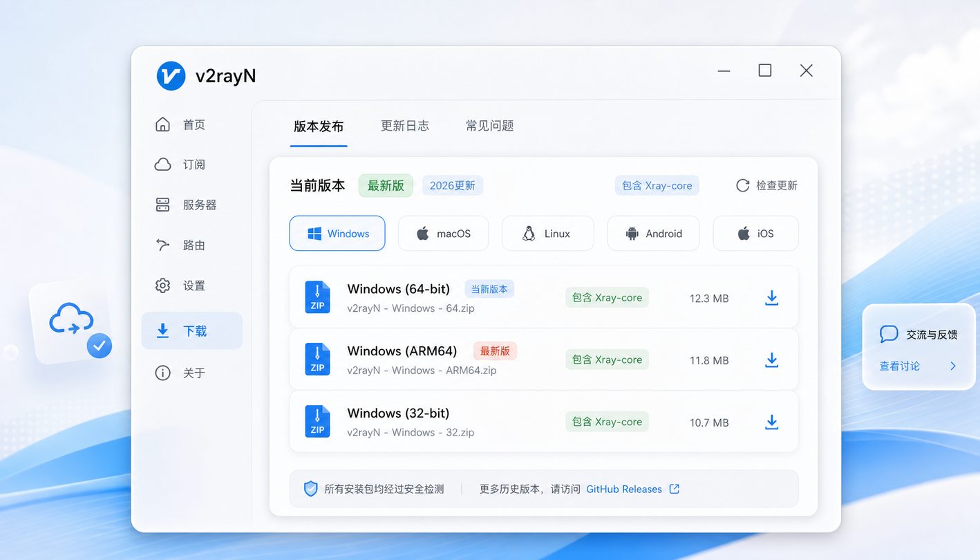Close the v2rayN window
This screenshot has width=980, height=560.
coord(806,71)
